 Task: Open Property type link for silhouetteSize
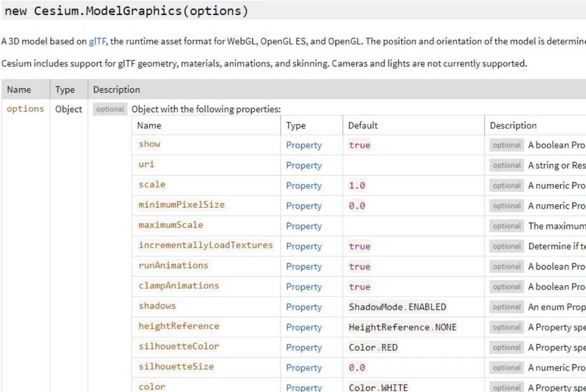coord(304,367)
